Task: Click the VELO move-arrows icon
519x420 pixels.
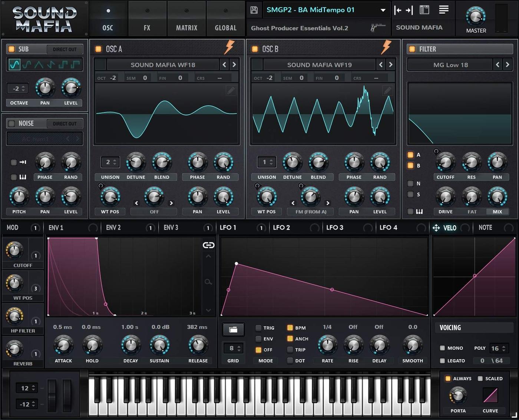Action: tap(436, 228)
